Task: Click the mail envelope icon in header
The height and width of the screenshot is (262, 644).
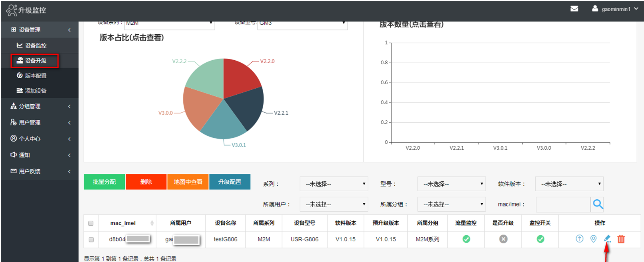Action: click(x=574, y=9)
